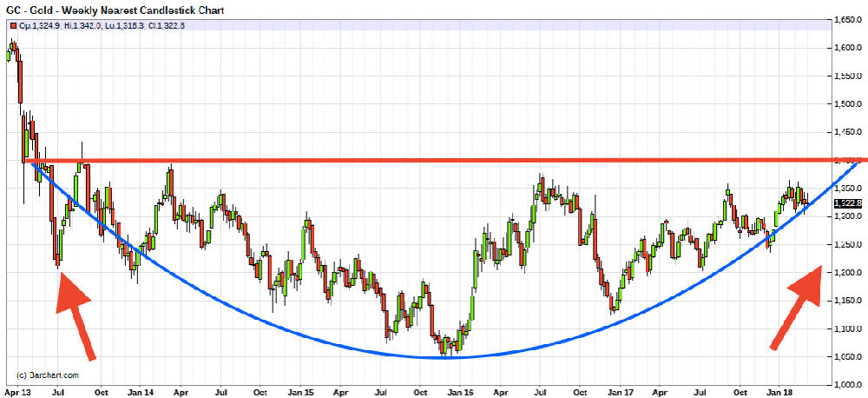Select the current price tag 1,322.8
868x398 pixels.
pos(846,203)
